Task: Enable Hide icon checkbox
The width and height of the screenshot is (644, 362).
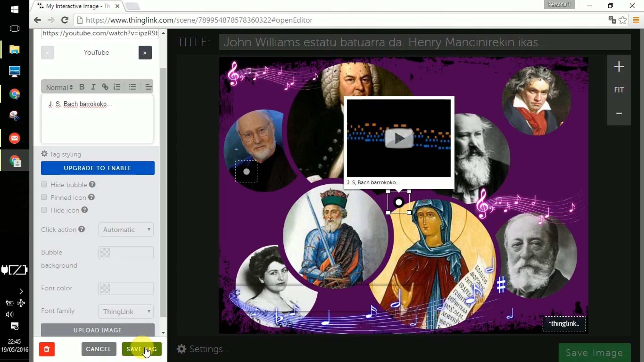Action: 44,210
